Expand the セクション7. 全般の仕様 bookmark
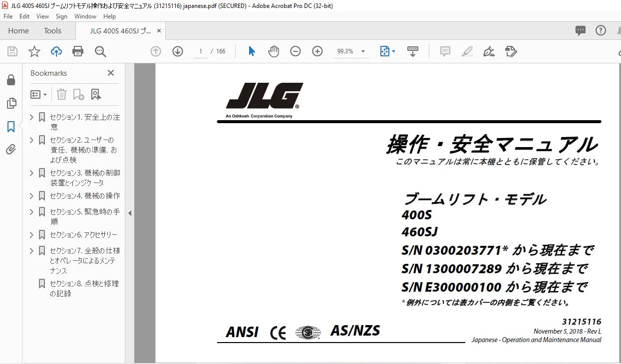The width and height of the screenshot is (621, 364). tap(31, 250)
